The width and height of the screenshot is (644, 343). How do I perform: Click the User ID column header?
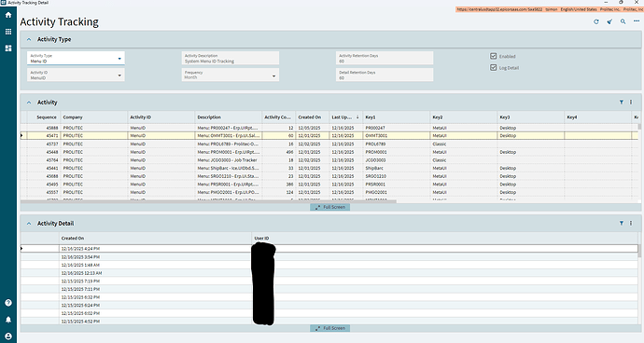[x=445, y=238]
